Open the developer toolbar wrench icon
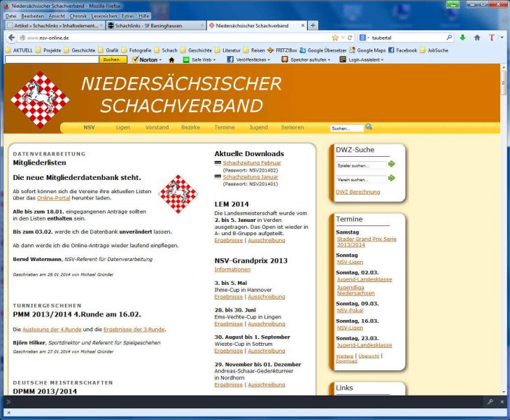 490,402
